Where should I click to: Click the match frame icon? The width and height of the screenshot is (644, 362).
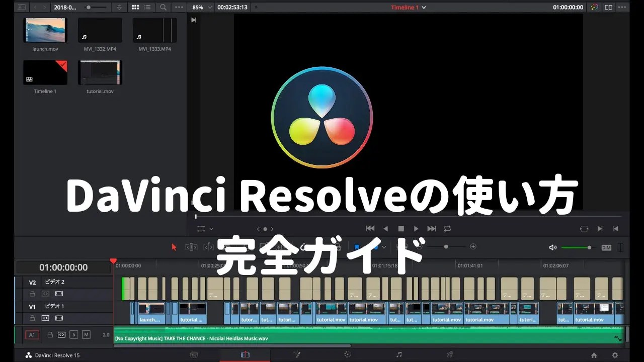coord(584,228)
